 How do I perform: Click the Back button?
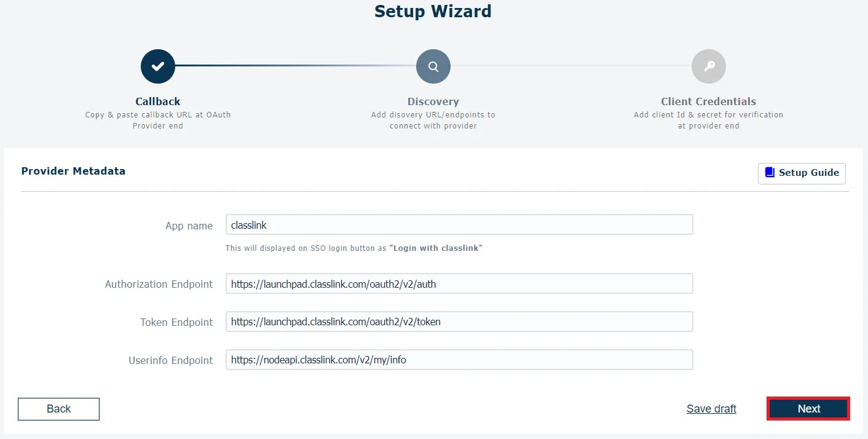click(58, 409)
